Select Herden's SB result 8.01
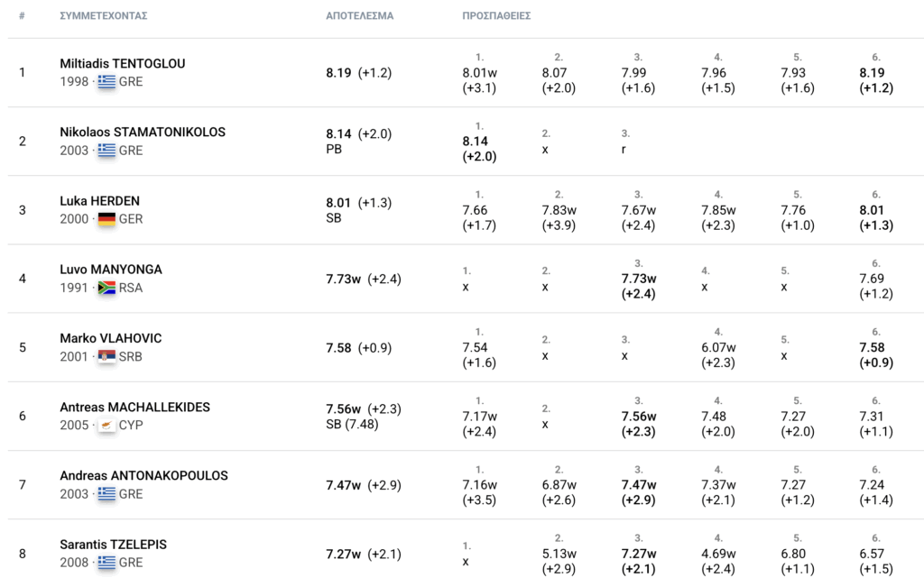 click(x=338, y=203)
